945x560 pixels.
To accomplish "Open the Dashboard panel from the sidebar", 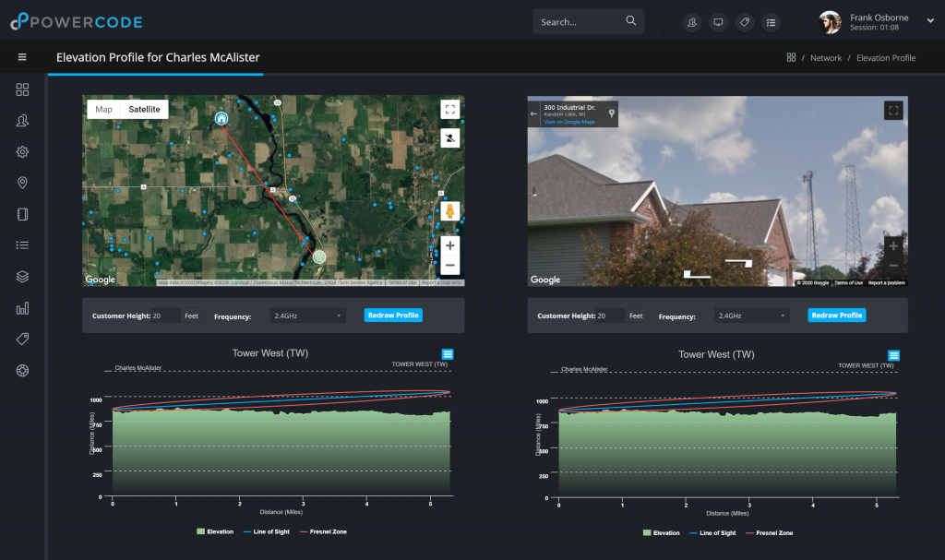I will point(22,89).
